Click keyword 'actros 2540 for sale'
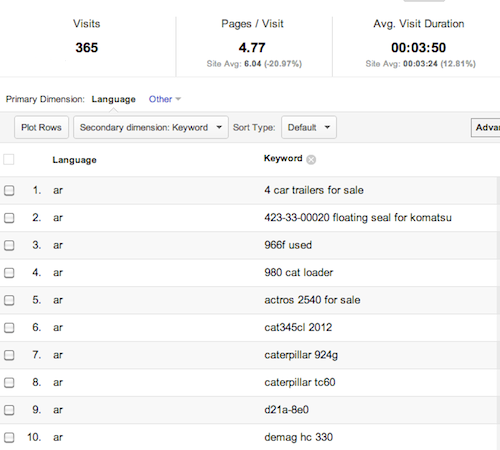500x450 pixels. 312,300
